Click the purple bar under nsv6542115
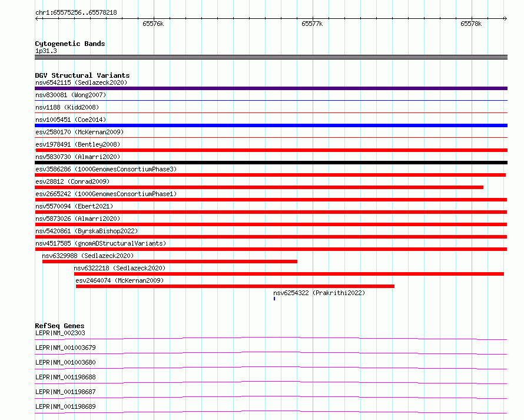524x420 pixels. coord(271,88)
